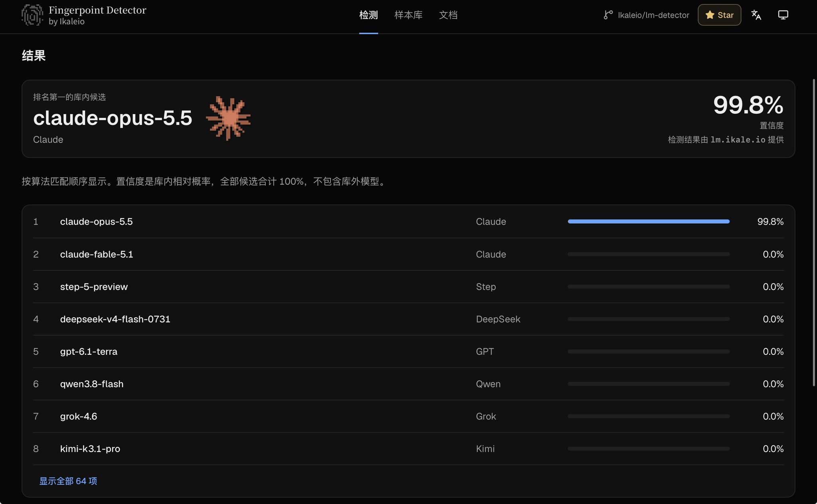Select the deepseek-v4-flash-0731 row
The image size is (817, 504).
pyautogui.click(x=408, y=319)
